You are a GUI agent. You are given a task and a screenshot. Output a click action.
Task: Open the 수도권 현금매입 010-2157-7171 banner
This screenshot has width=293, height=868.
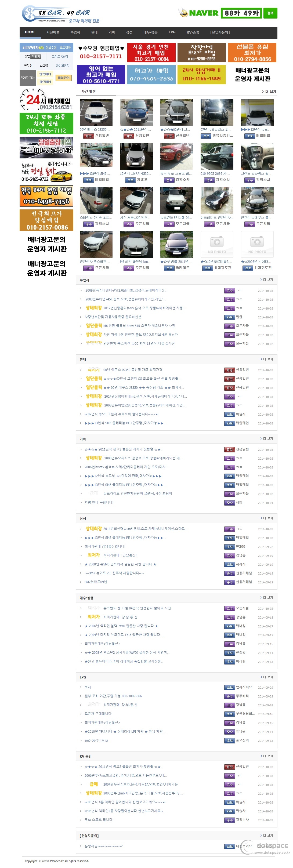click(101, 52)
